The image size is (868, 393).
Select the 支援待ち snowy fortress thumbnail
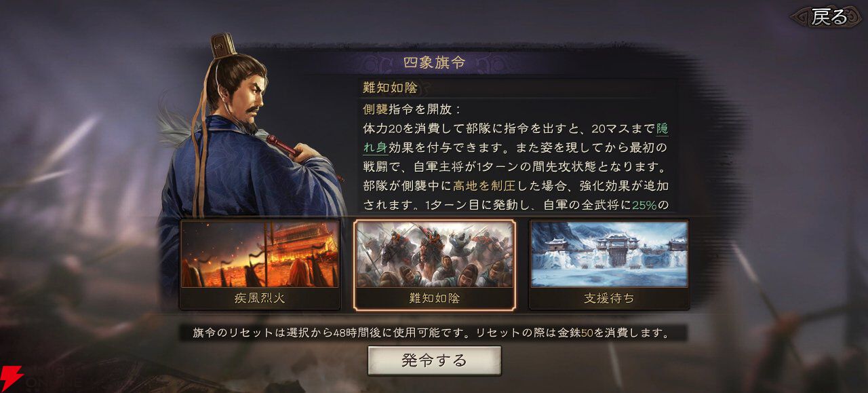tap(609, 254)
